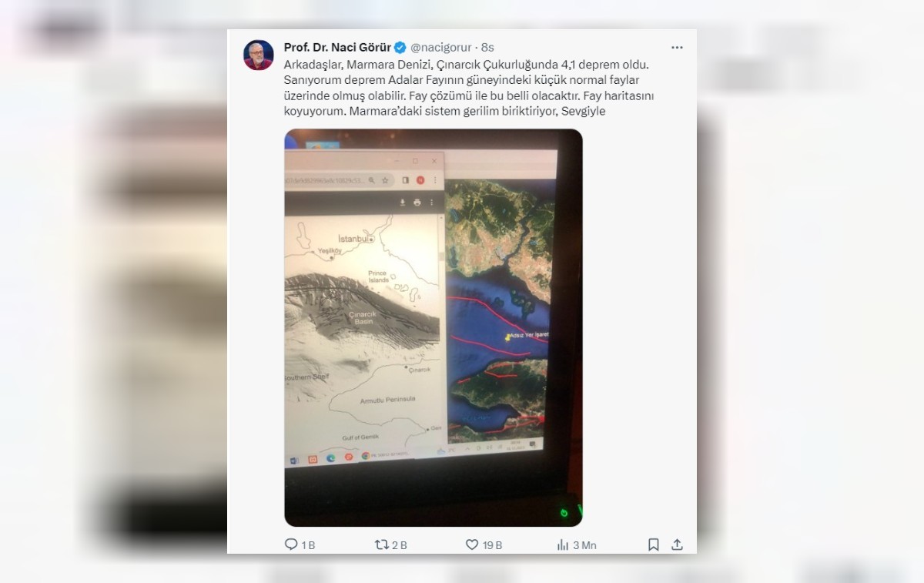Open the reply comment icon
The height and width of the screenshot is (583, 924).
point(291,544)
